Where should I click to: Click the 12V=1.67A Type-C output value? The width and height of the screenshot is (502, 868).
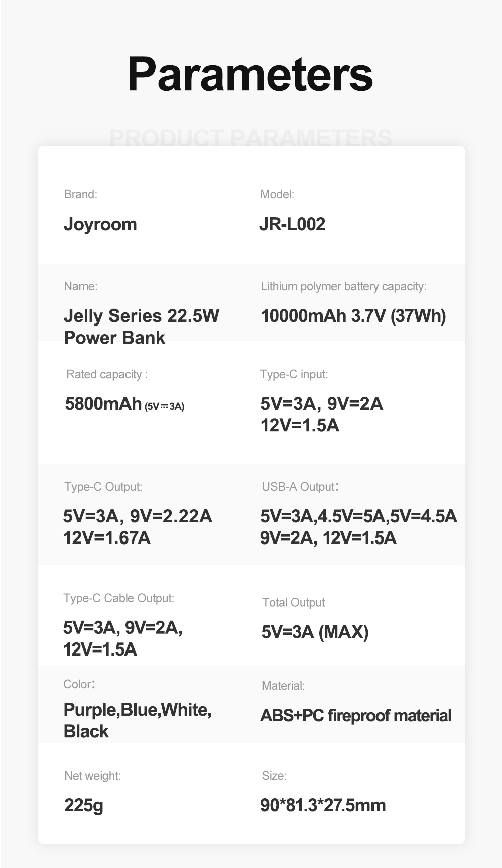[107, 538]
